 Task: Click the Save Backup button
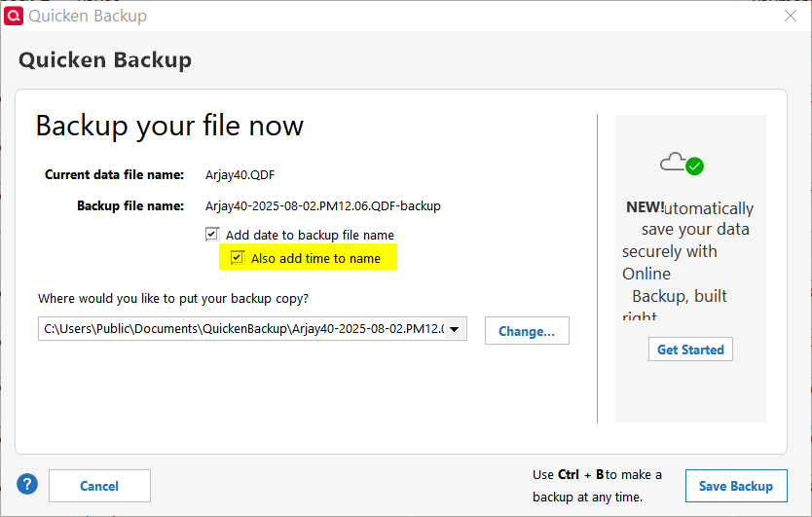(736, 486)
